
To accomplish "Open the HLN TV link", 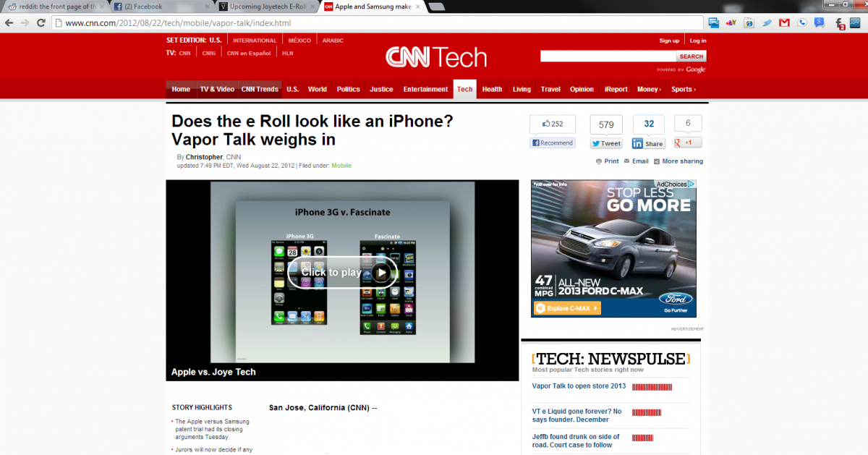I will click(287, 53).
